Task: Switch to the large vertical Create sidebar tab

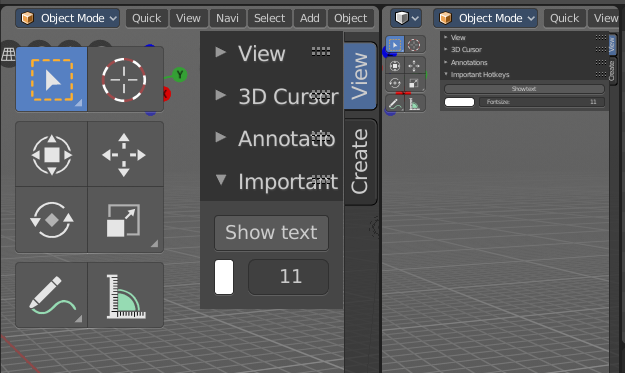Action: pos(360,161)
